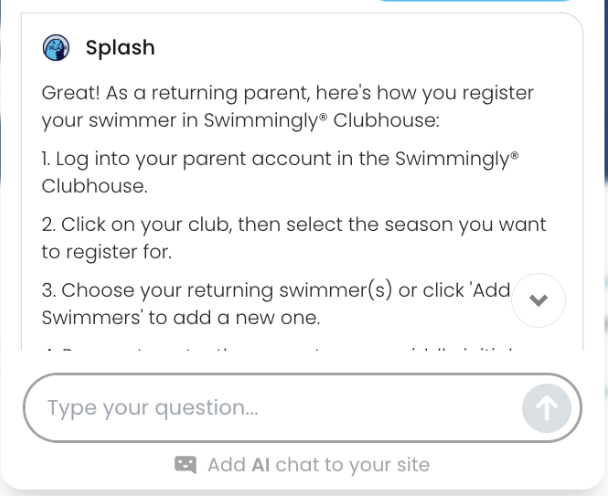Open the 'Add AI chat to your site' link
This screenshot has height=498, width=608.
[318, 465]
